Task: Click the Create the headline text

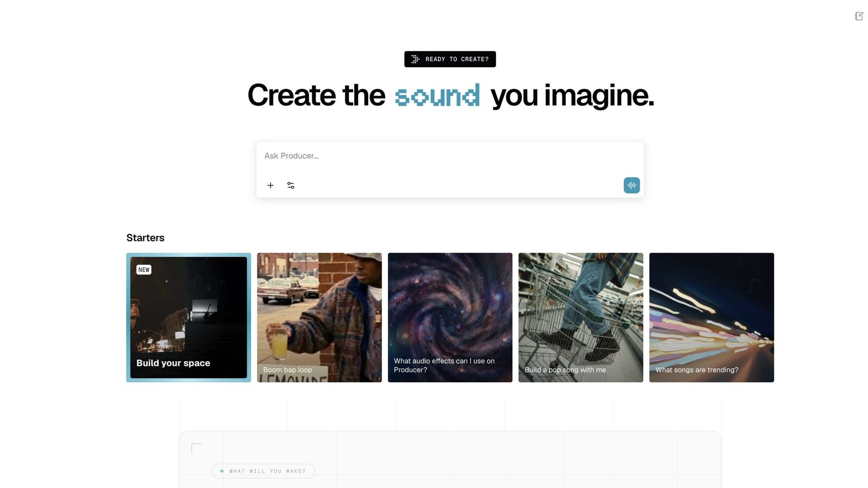Action: (x=316, y=96)
